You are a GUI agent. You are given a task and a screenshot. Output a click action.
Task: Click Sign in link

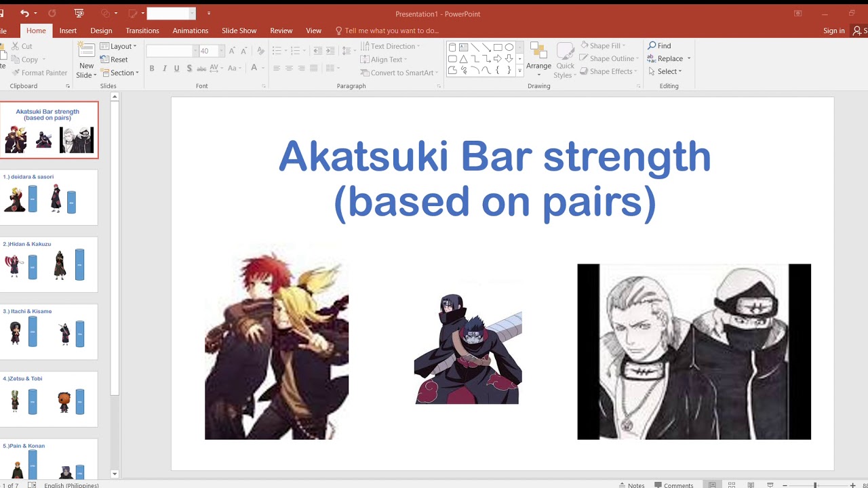pyautogui.click(x=834, y=30)
